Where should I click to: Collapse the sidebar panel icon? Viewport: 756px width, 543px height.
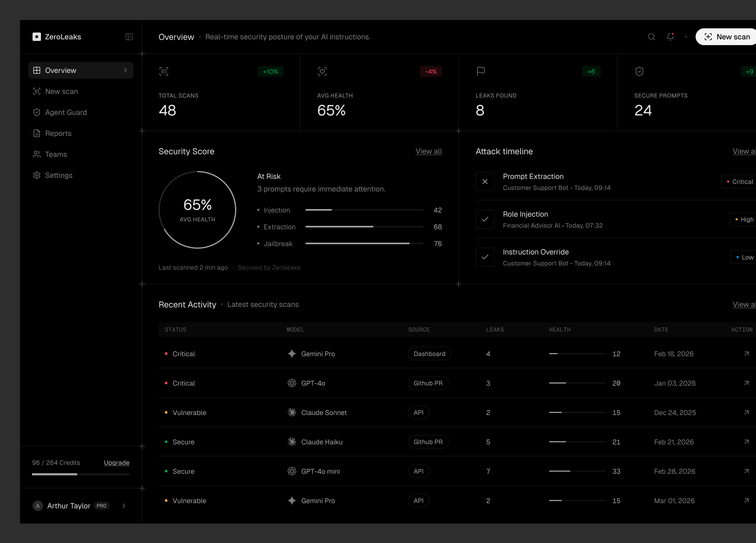pos(129,37)
